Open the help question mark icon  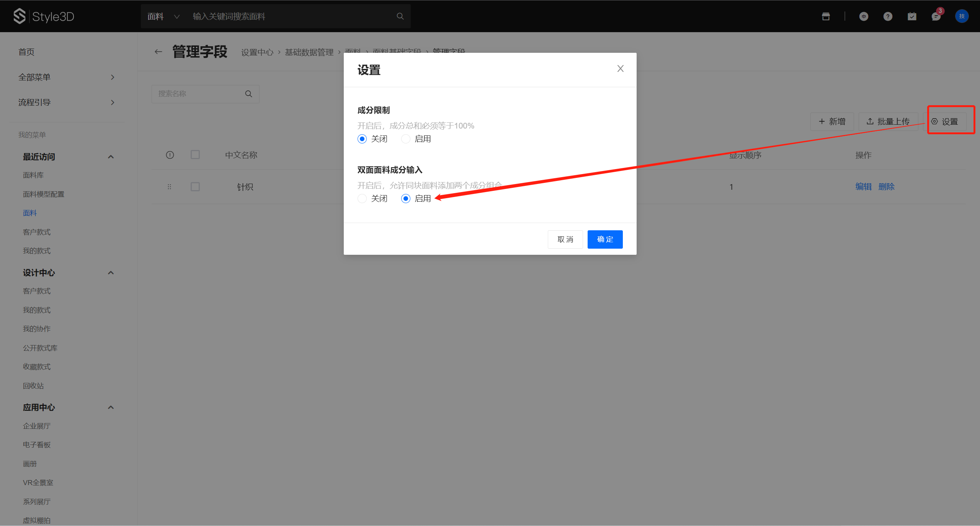[888, 16]
